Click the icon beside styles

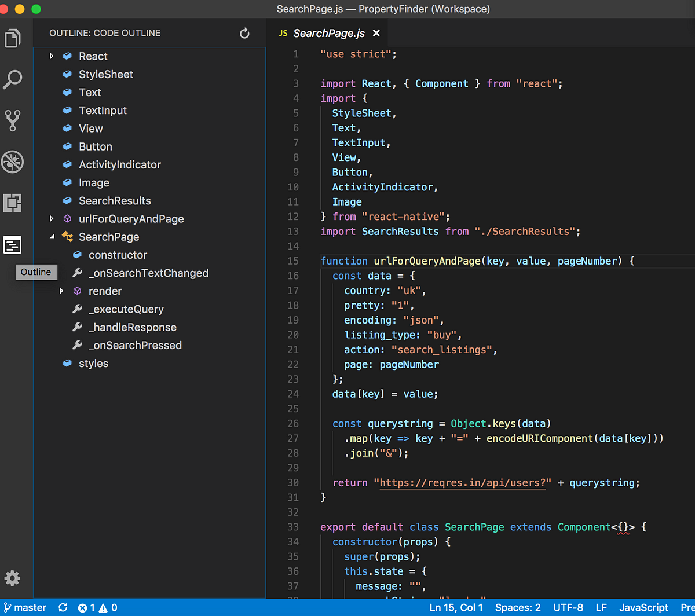[x=68, y=364]
